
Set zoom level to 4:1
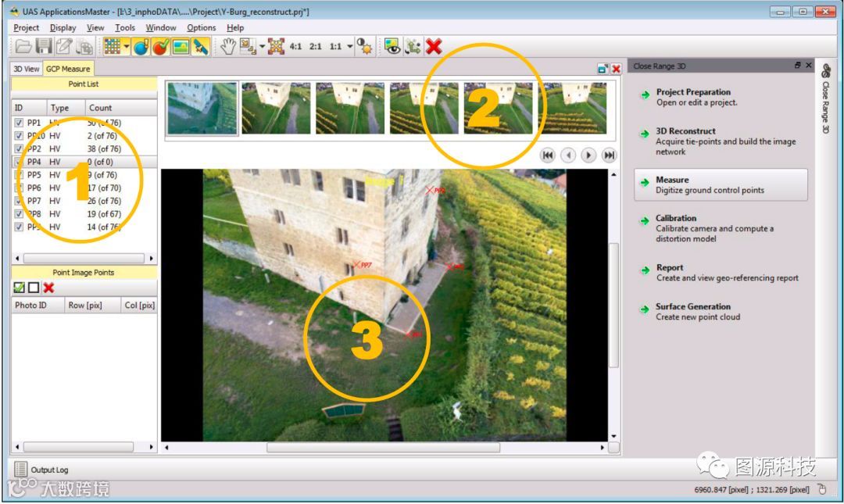295,47
